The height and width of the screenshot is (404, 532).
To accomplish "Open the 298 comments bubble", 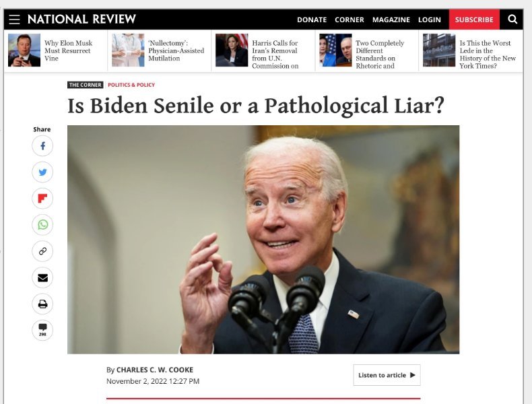I will tap(42, 330).
